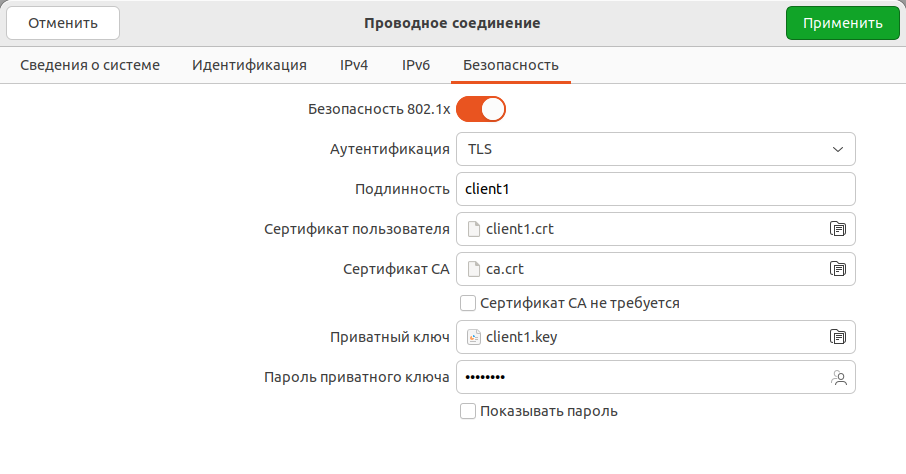Switch to 'Сведения о системе' tab
The image size is (906, 474).
click(x=90, y=65)
